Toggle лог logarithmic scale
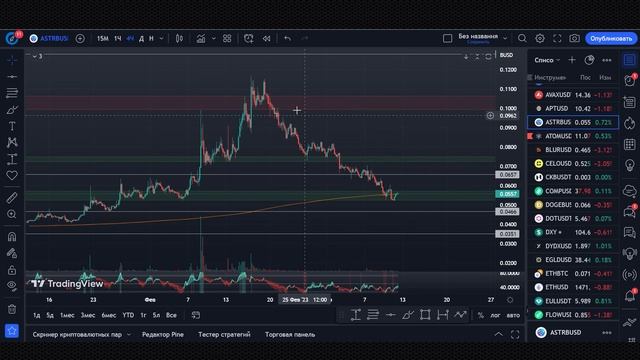This screenshot has height=360, width=640. tap(495, 315)
